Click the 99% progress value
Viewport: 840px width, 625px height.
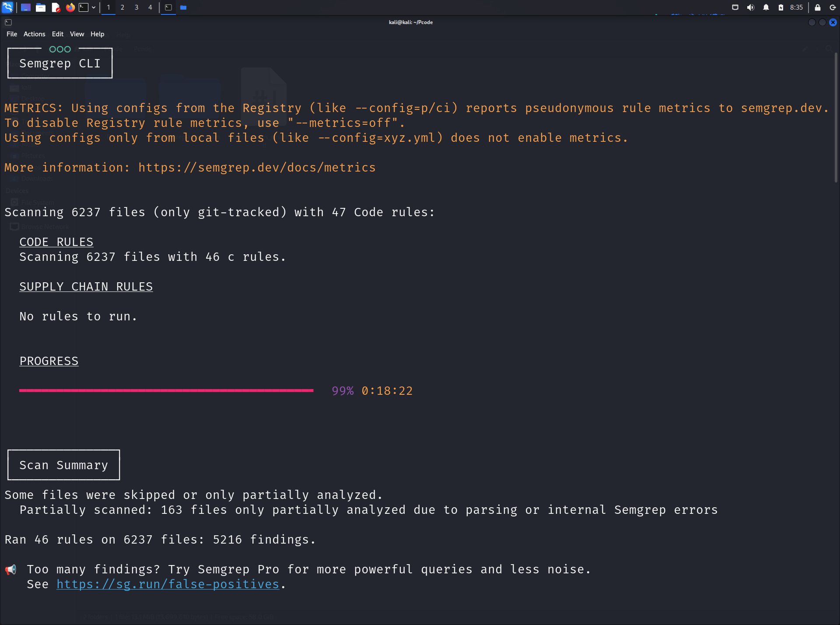pos(343,391)
